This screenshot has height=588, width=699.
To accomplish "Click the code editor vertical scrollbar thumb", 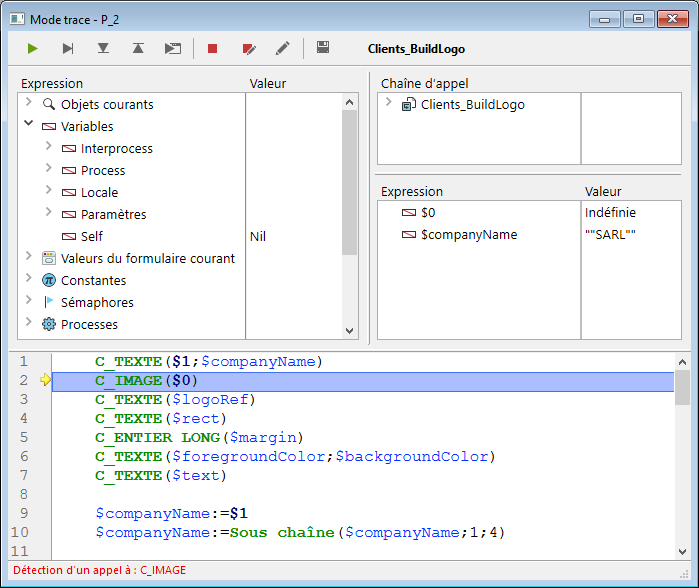I will point(682,386).
